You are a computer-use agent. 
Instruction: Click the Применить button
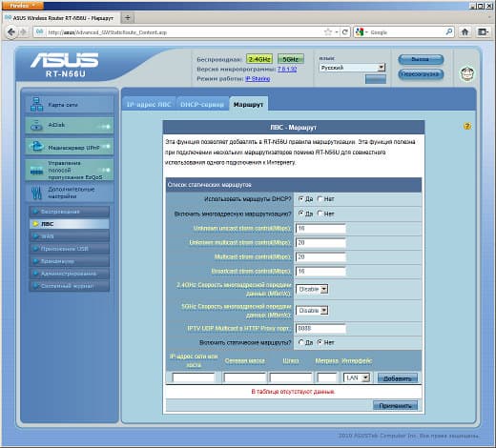[x=395, y=406]
